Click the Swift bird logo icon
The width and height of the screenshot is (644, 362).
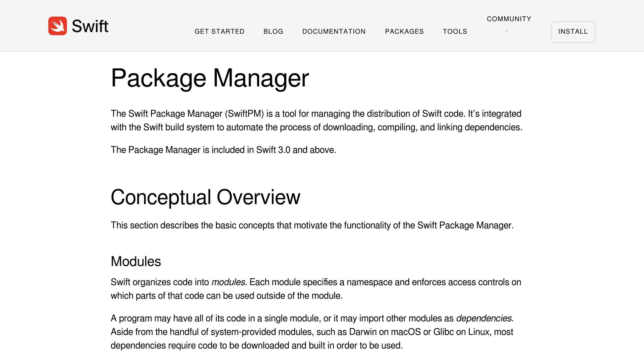58,26
